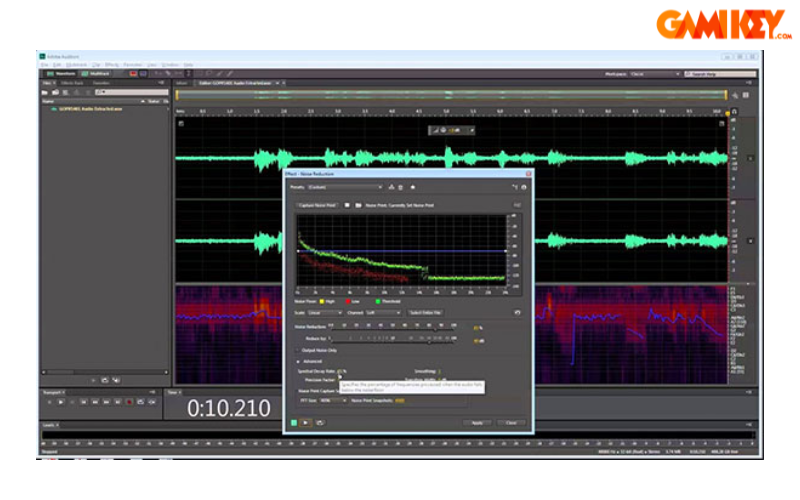The image size is (800, 500).
Task: Click the Waveform view button
Action: 62,73
